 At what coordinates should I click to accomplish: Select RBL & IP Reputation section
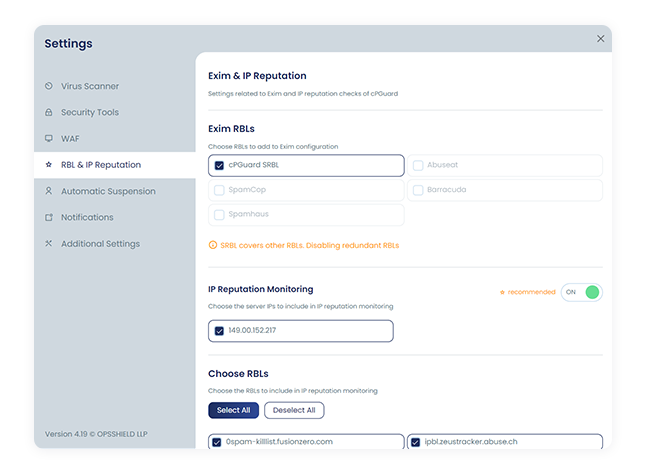[x=115, y=165]
